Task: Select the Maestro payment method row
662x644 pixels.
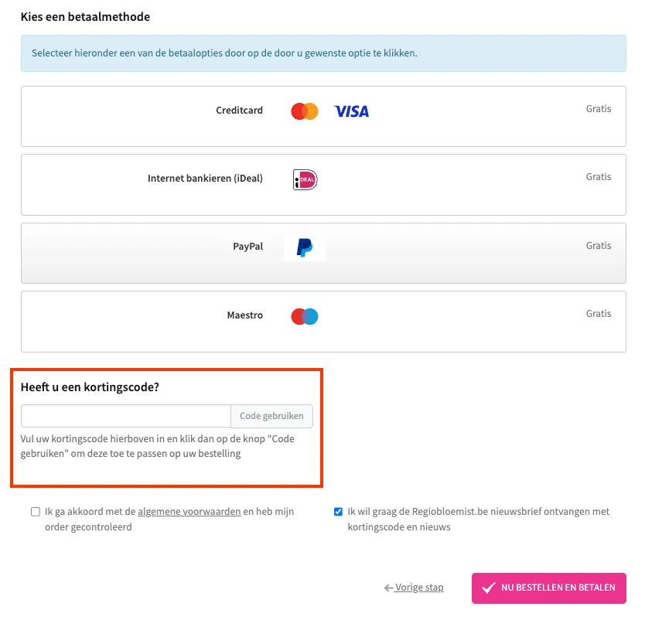Action: tap(323, 321)
